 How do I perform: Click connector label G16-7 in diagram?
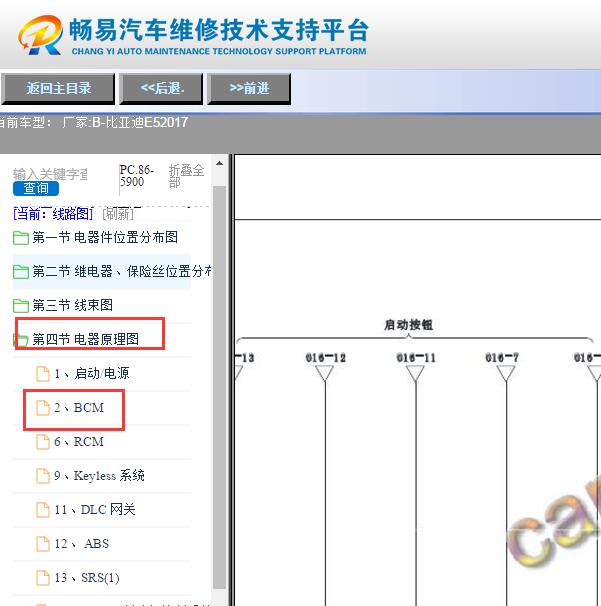coord(502,357)
